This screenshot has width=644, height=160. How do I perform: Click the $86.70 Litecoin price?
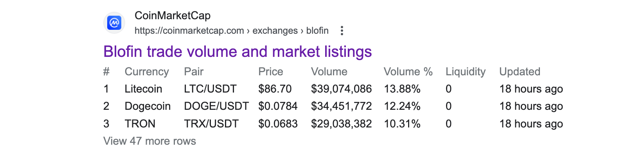(275, 89)
